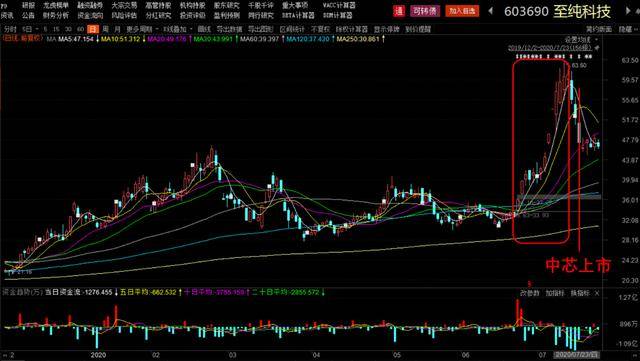Image resolution: width=640 pixels, height=361 pixels.
Task: Switch to the 分时 intraday view
Action: point(10,29)
